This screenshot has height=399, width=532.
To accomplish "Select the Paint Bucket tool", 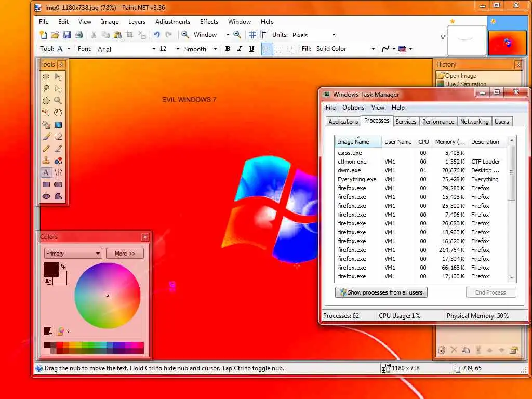I will [46, 125].
